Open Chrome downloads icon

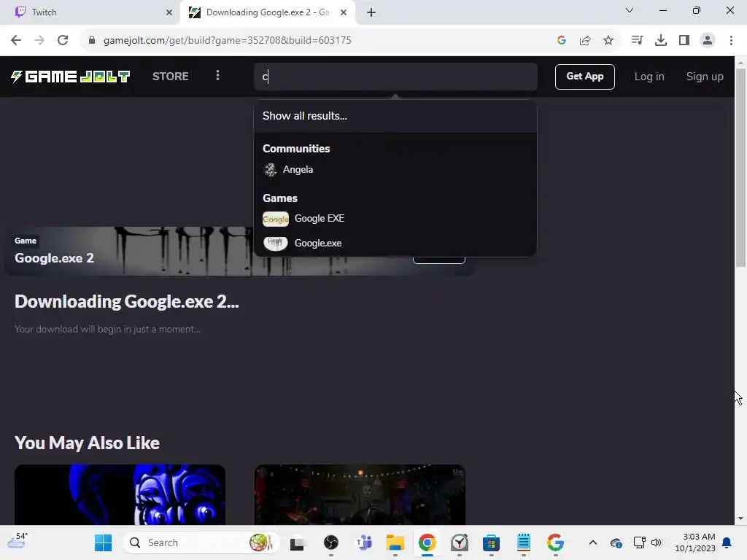pos(661,41)
